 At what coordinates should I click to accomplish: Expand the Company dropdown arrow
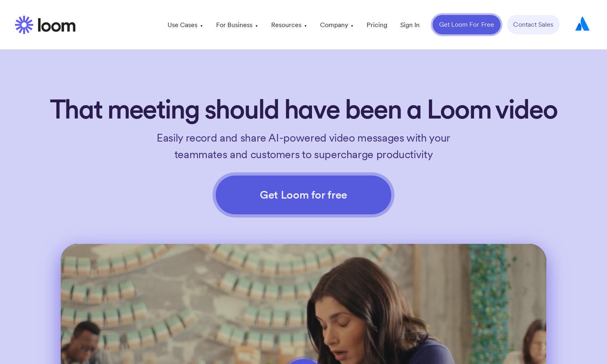point(352,26)
